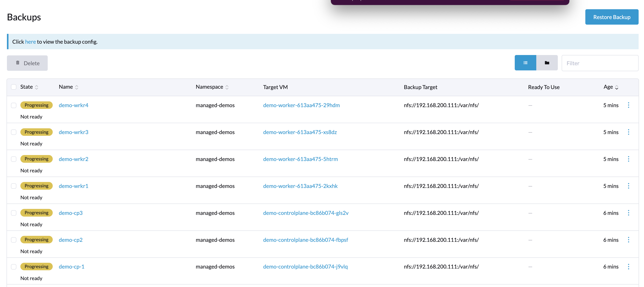
Task: Open the demo-wrkr2 backup link
Action: click(x=73, y=159)
